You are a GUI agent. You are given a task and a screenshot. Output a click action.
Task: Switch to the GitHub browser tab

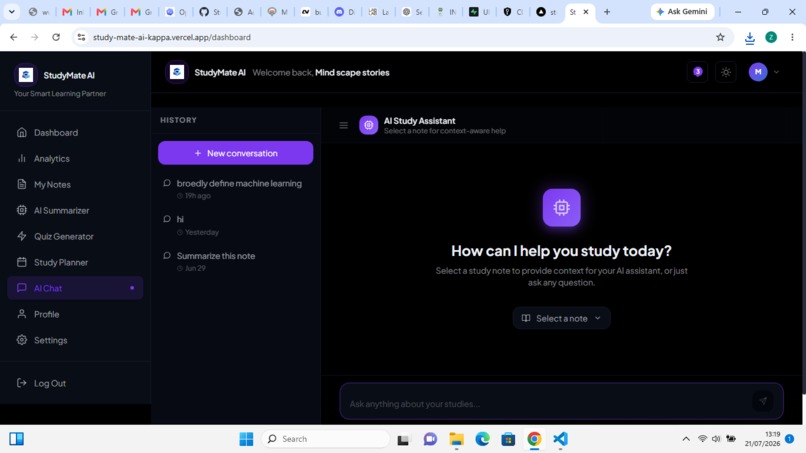tap(210, 11)
